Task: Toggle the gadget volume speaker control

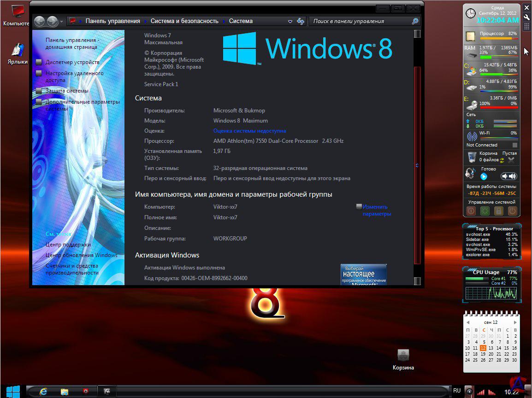Action: pyautogui.click(x=509, y=176)
